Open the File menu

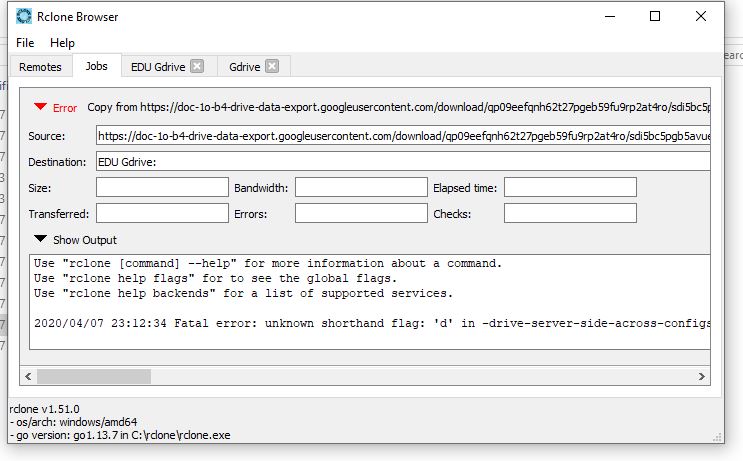(25, 43)
